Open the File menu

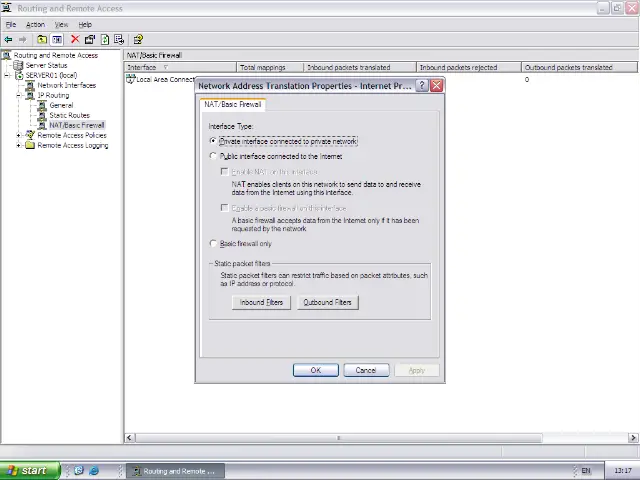11,24
